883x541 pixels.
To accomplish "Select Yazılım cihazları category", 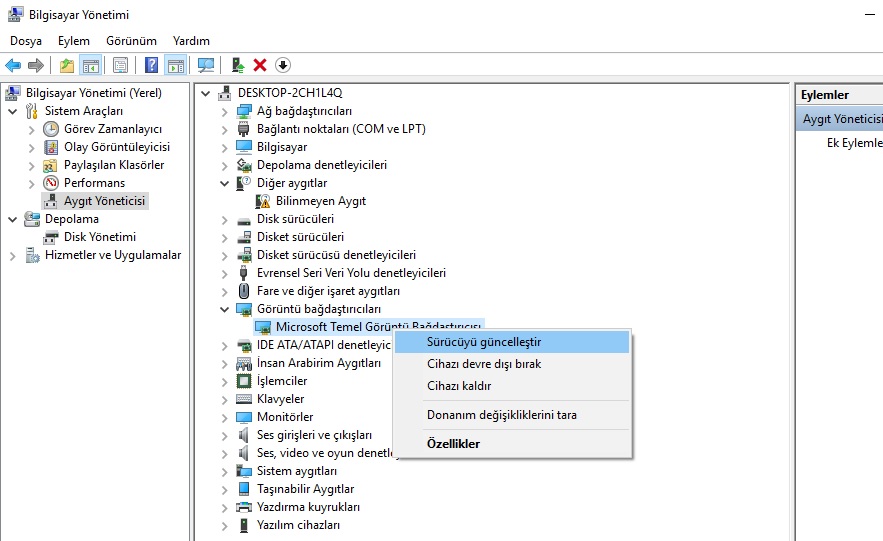I will (298, 525).
